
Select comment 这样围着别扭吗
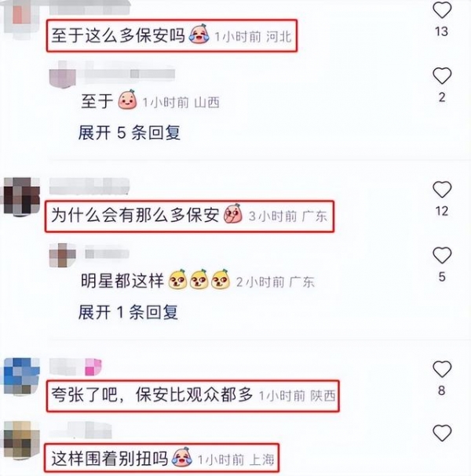109,459
